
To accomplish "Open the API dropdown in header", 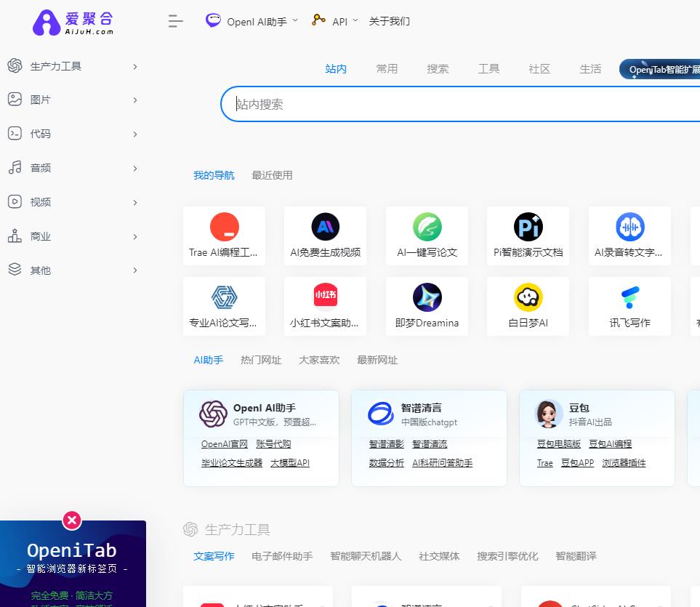I will pyautogui.click(x=335, y=21).
